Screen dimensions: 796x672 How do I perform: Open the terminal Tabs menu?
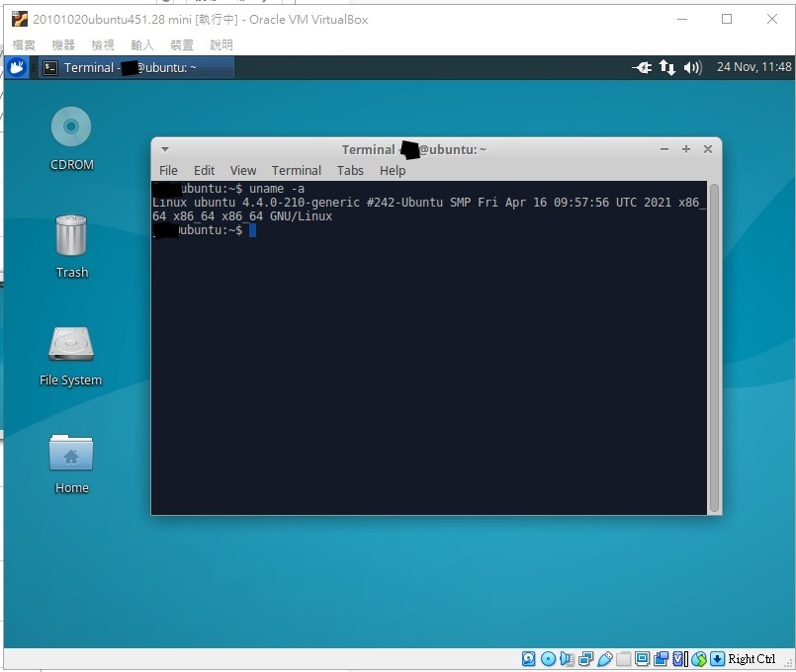[x=350, y=170]
